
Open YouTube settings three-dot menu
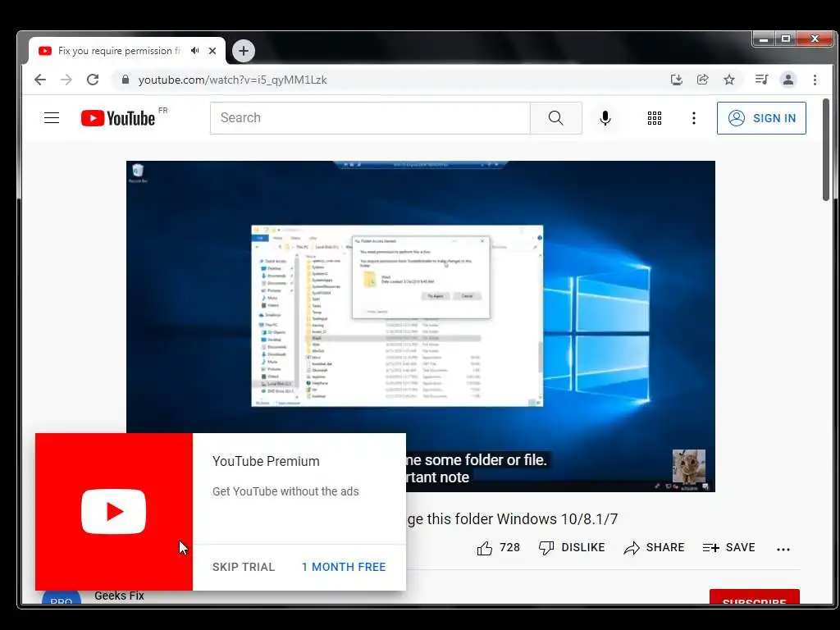coord(694,118)
